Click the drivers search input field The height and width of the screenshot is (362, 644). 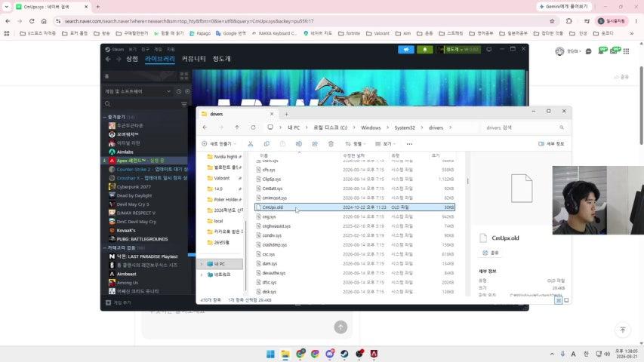[x=524, y=127]
